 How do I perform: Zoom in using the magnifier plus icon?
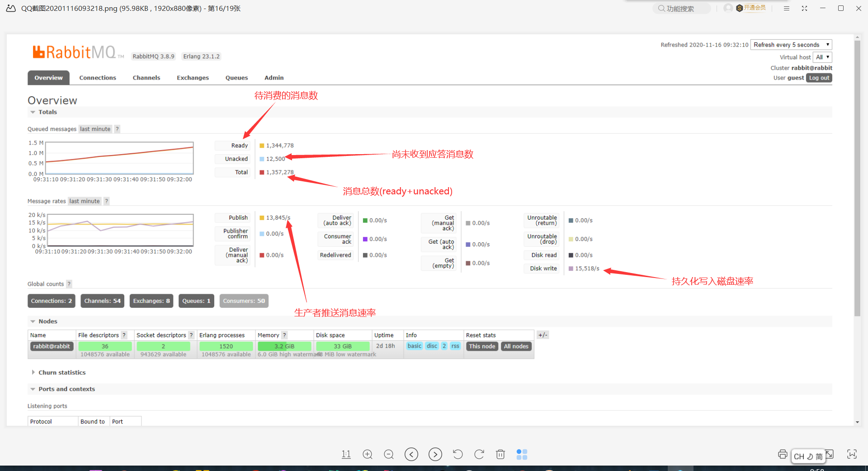[x=368, y=454]
